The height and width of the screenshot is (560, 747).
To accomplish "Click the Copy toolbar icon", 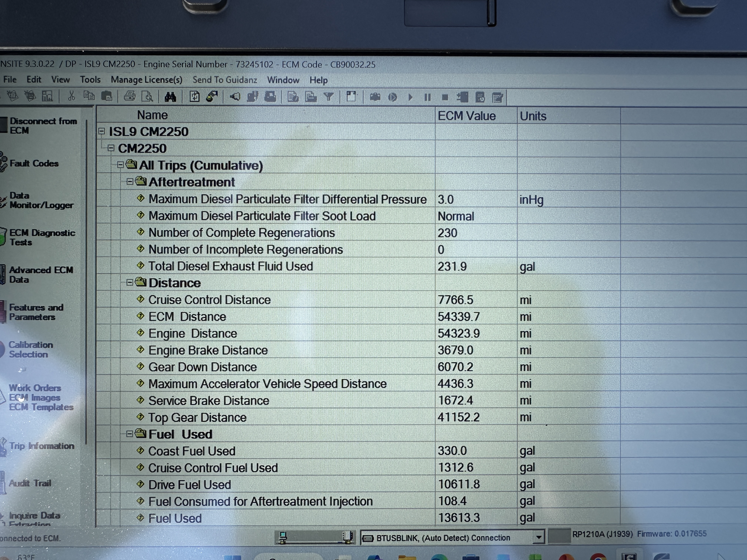I will tap(89, 96).
